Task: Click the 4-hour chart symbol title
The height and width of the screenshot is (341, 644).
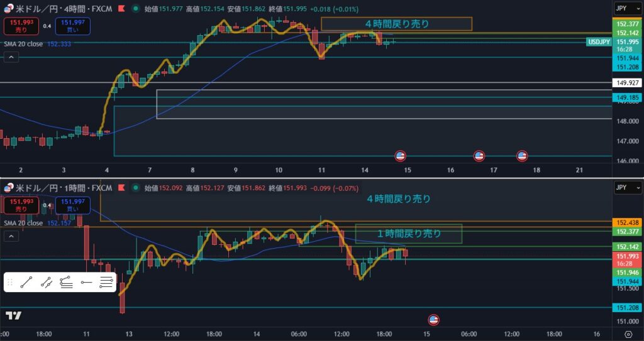Action: point(63,9)
